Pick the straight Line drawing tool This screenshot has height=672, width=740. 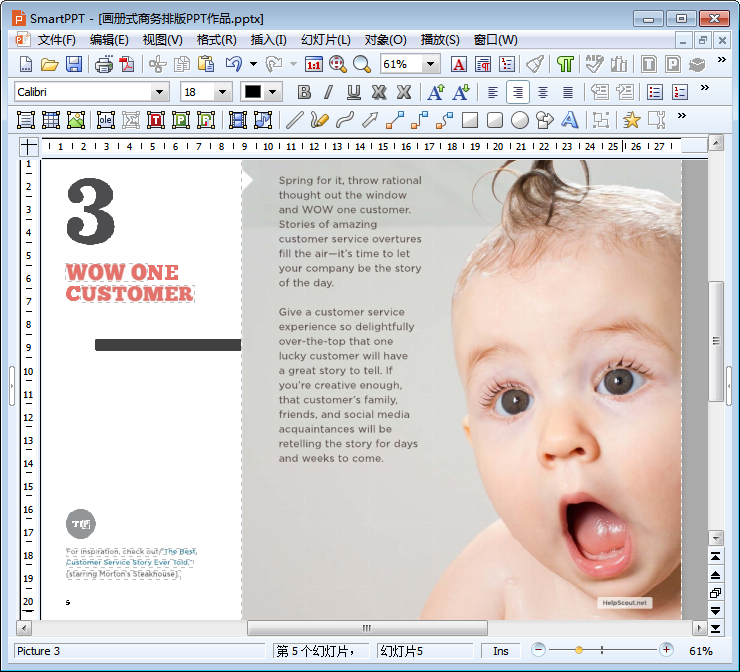point(294,120)
